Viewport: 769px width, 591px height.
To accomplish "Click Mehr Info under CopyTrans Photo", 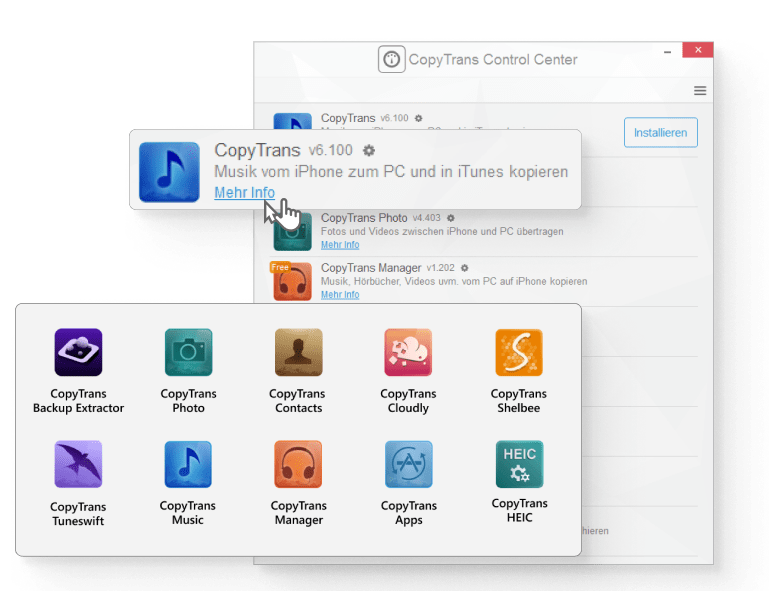I will tap(340, 245).
